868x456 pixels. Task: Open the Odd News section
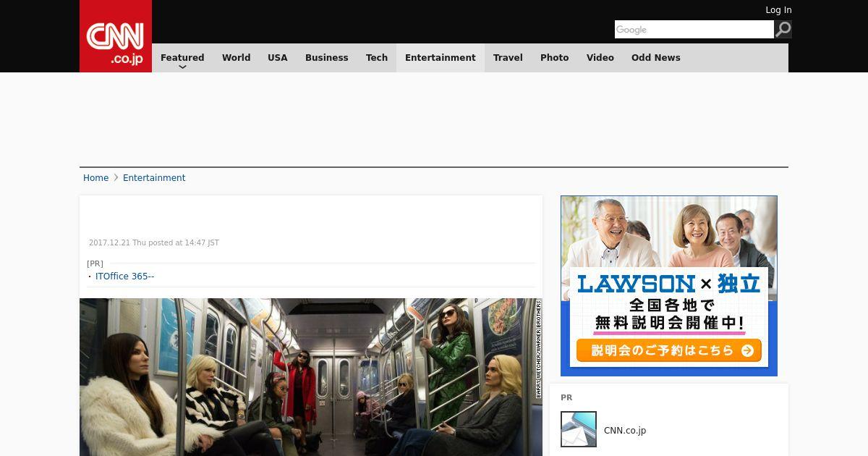(x=656, y=58)
